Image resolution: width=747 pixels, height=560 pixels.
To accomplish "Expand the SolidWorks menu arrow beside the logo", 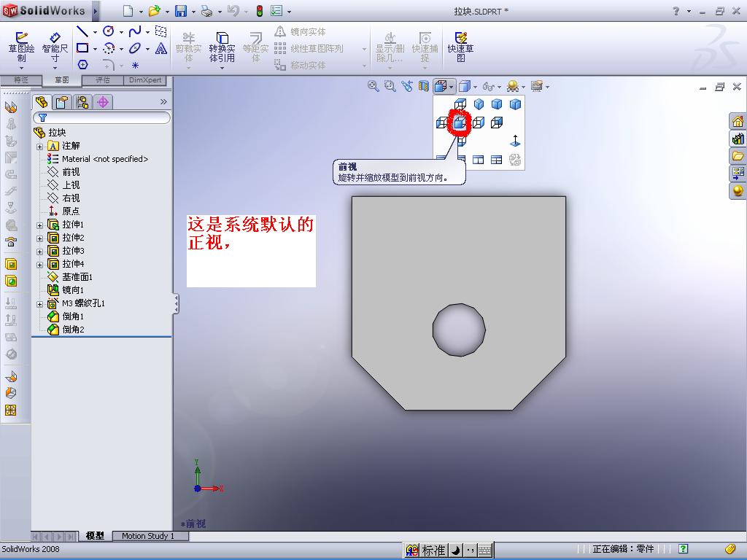I will coord(96,11).
